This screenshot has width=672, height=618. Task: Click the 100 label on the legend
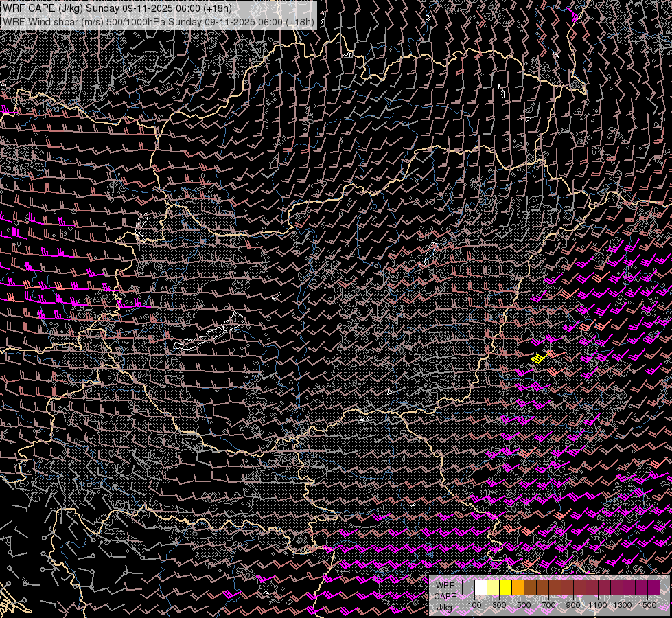pyautogui.click(x=474, y=605)
